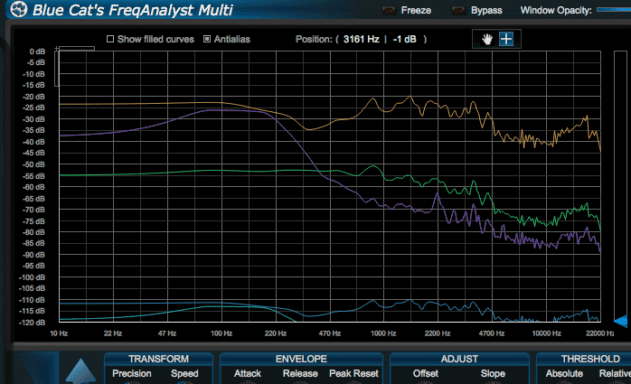Enable Show filled curves checkbox
The height and width of the screenshot is (384, 631).
pos(110,39)
